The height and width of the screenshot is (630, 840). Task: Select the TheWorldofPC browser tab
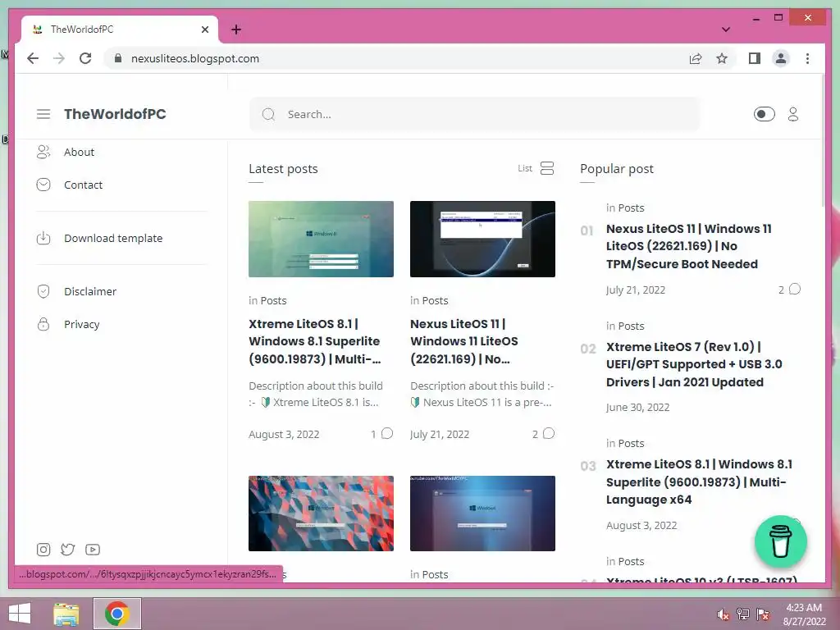click(x=120, y=30)
